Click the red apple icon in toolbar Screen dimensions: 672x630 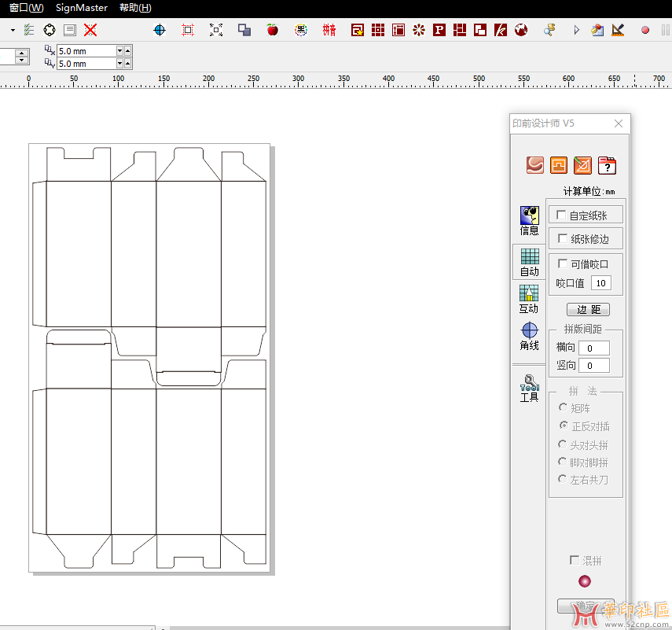[x=272, y=30]
